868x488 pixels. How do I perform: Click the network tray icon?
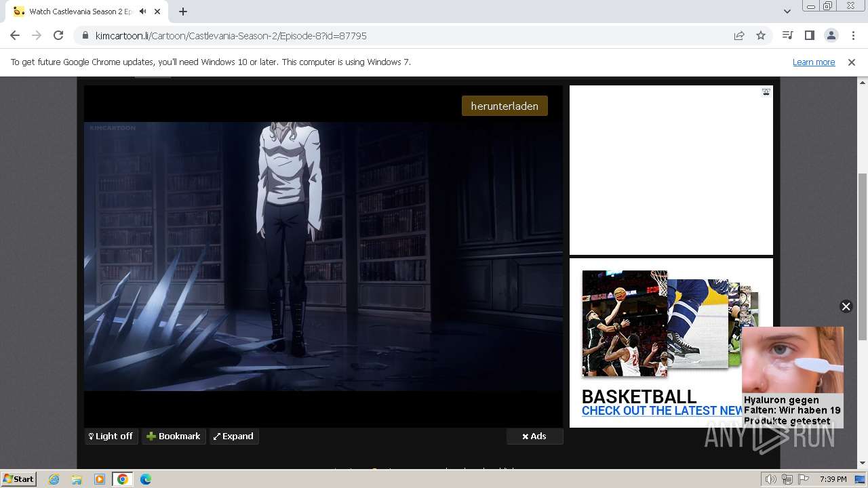[x=787, y=479]
